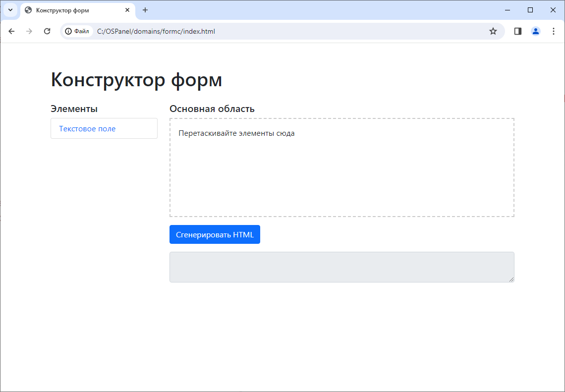Select the Текстовое поле element
Screen dimensions: 565x392
(104, 129)
